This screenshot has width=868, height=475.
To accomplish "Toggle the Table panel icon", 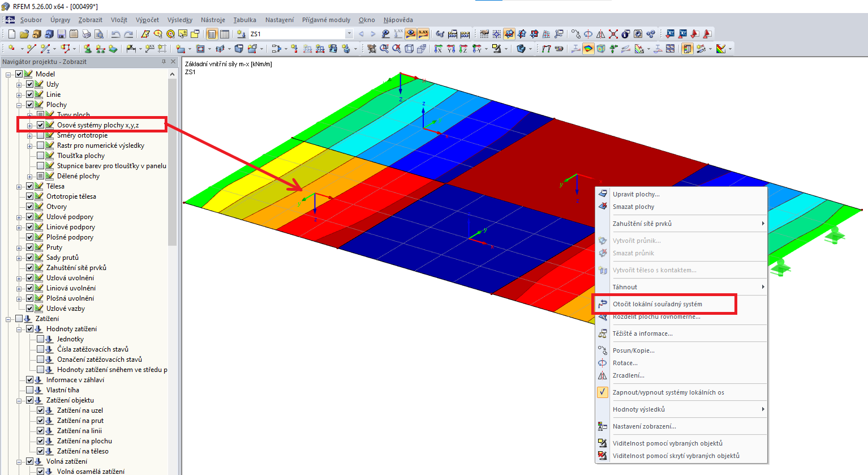I will click(225, 34).
